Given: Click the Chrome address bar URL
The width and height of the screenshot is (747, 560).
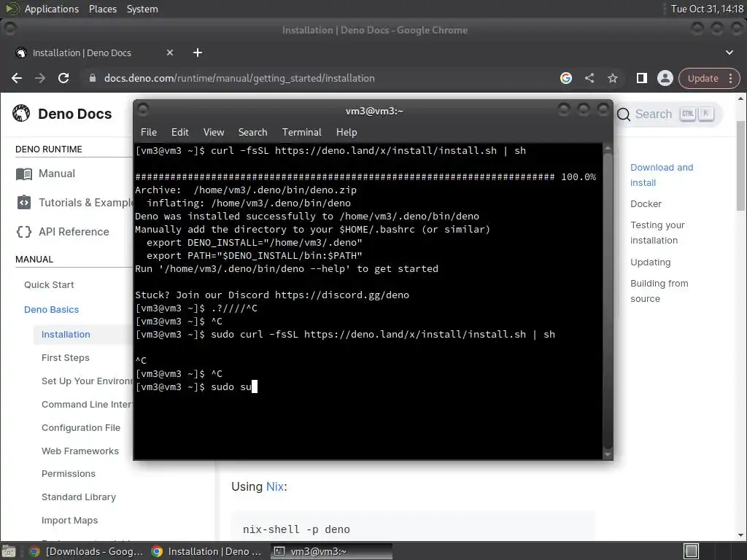Looking at the screenshot, I should click(x=239, y=78).
